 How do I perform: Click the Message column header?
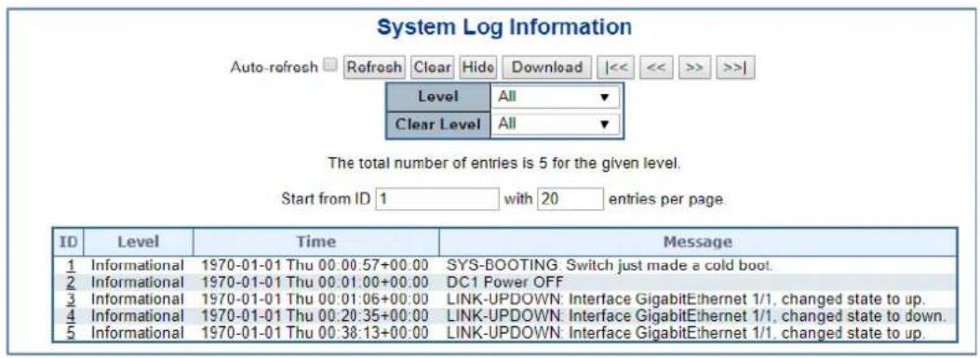(x=697, y=241)
